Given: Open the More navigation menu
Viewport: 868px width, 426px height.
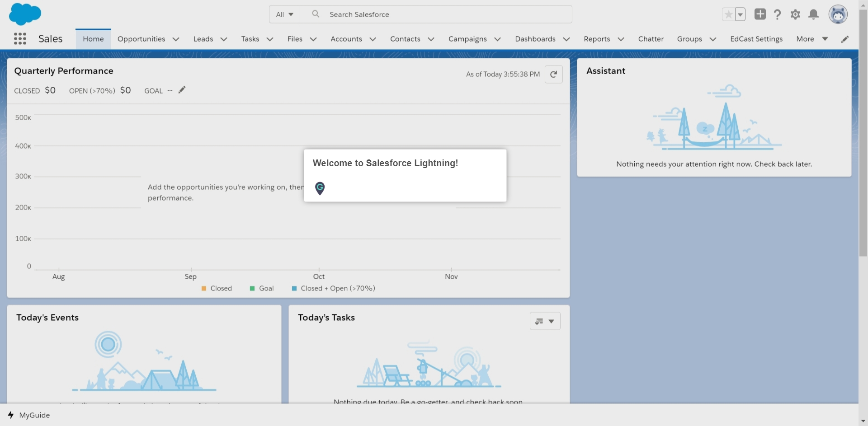Looking at the screenshot, I should [x=812, y=39].
